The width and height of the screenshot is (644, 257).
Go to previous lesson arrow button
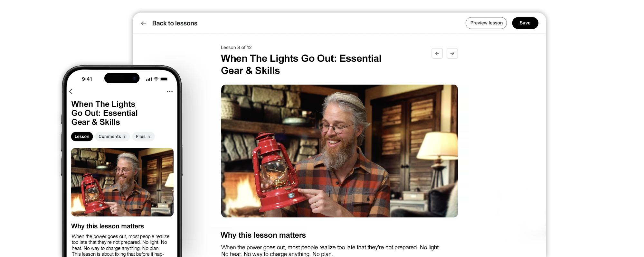pyautogui.click(x=437, y=53)
